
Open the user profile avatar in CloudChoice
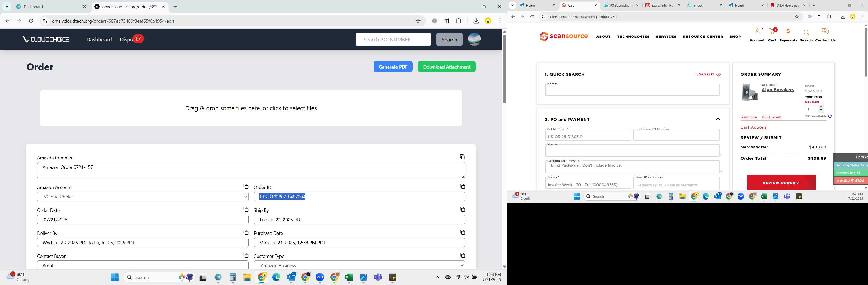474,39
